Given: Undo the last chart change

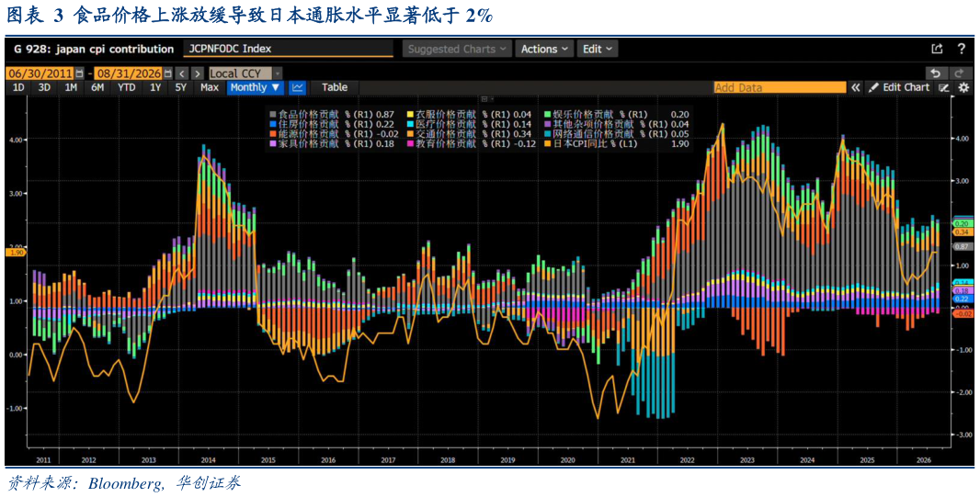Looking at the screenshot, I should point(935,73).
